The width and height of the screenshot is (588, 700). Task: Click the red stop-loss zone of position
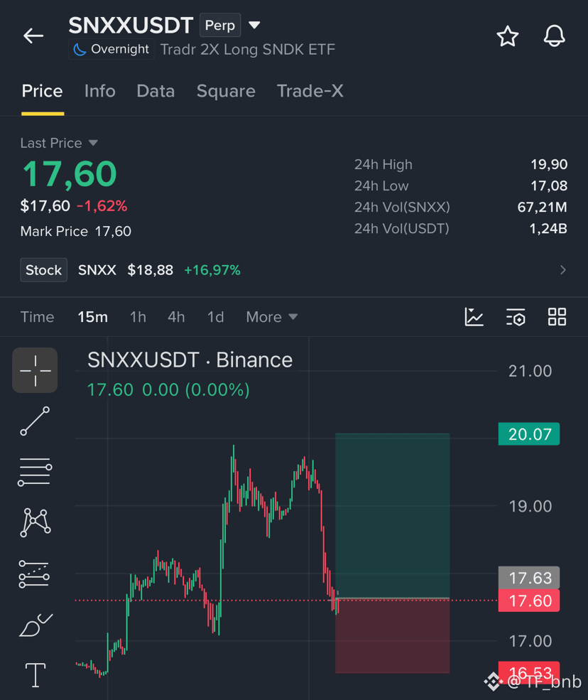tap(392, 636)
